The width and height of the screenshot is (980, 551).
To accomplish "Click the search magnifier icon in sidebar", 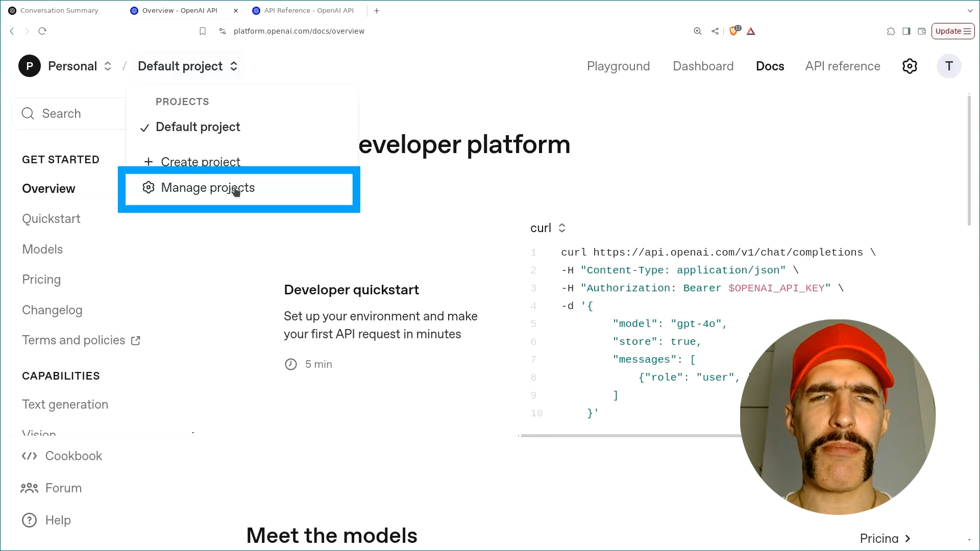I will [x=28, y=114].
